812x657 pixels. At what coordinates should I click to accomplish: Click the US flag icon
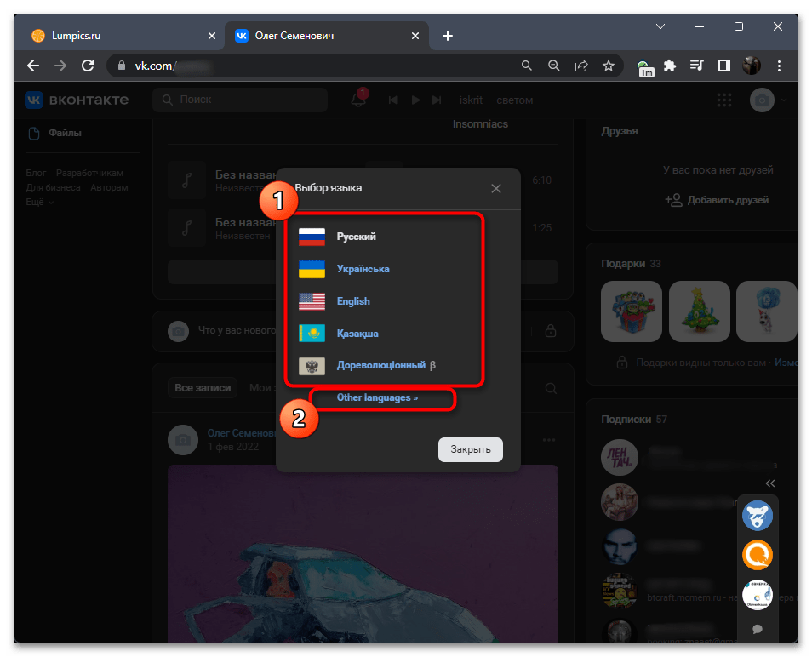pos(312,301)
